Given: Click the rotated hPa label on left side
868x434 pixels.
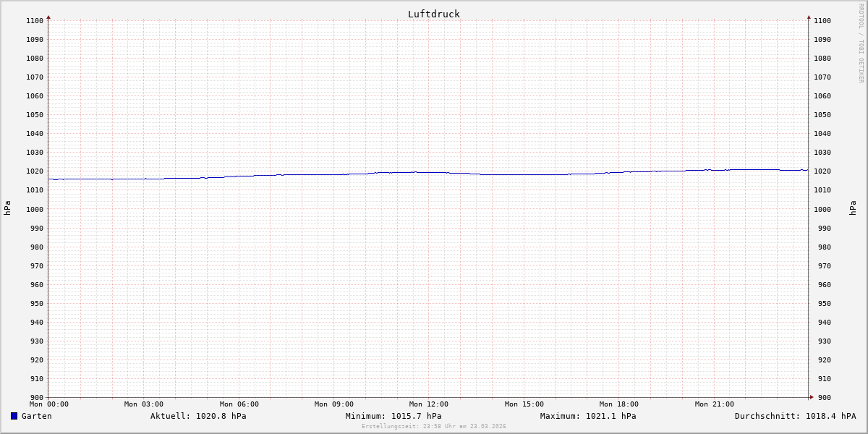Looking at the screenshot, I should point(7,208).
